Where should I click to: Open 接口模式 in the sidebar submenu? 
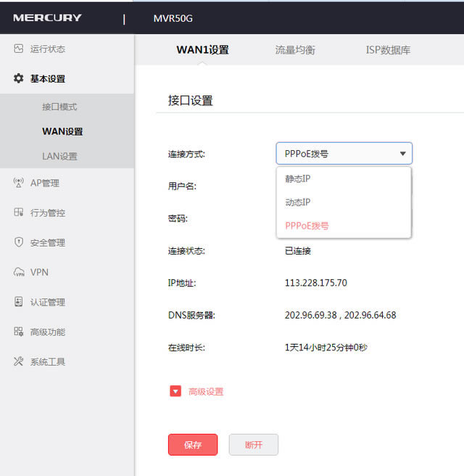(x=59, y=107)
